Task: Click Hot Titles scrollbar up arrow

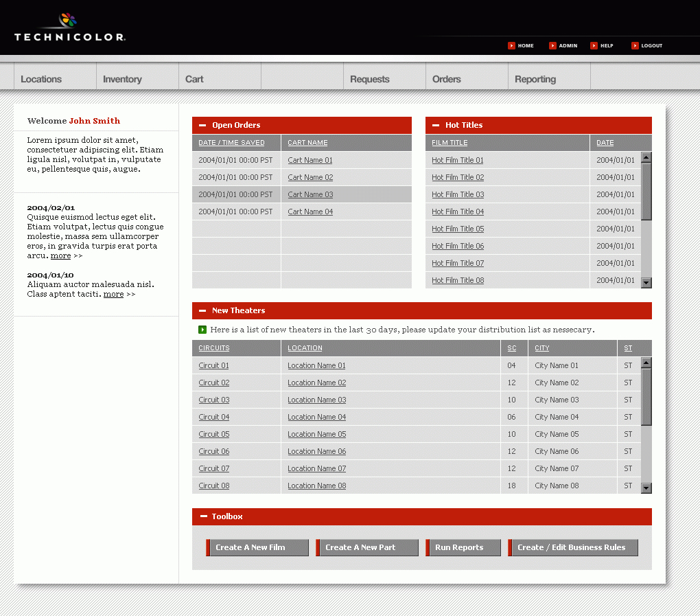Action: [646, 157]
